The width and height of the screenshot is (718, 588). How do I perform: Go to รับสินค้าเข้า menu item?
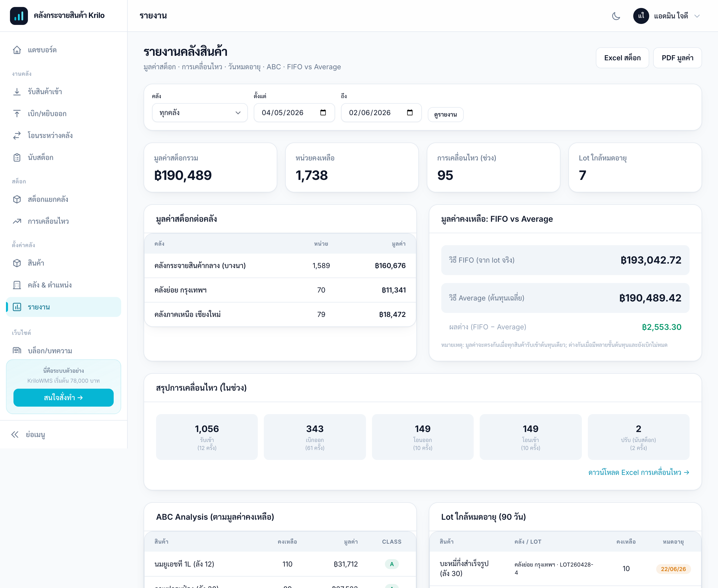pos(64,92)
